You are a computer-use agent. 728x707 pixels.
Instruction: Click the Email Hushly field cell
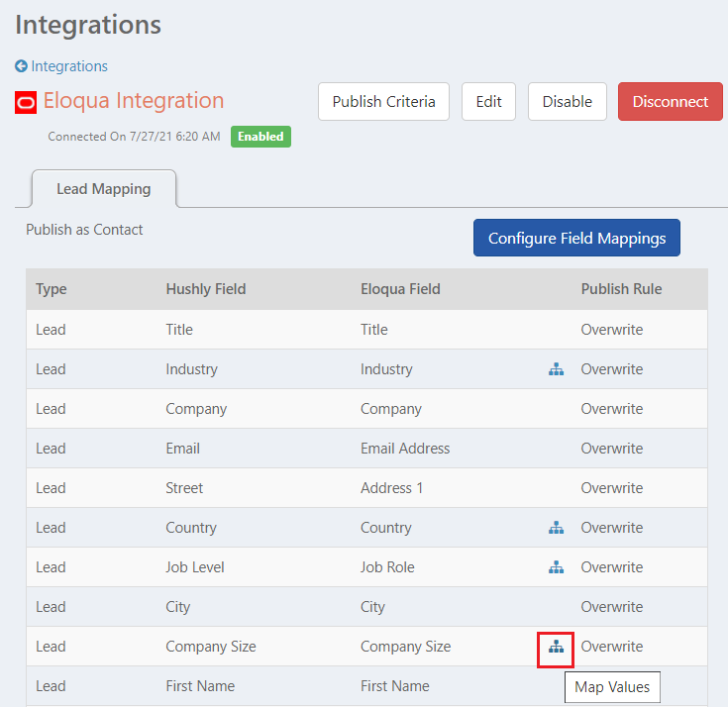click(183, 449)
